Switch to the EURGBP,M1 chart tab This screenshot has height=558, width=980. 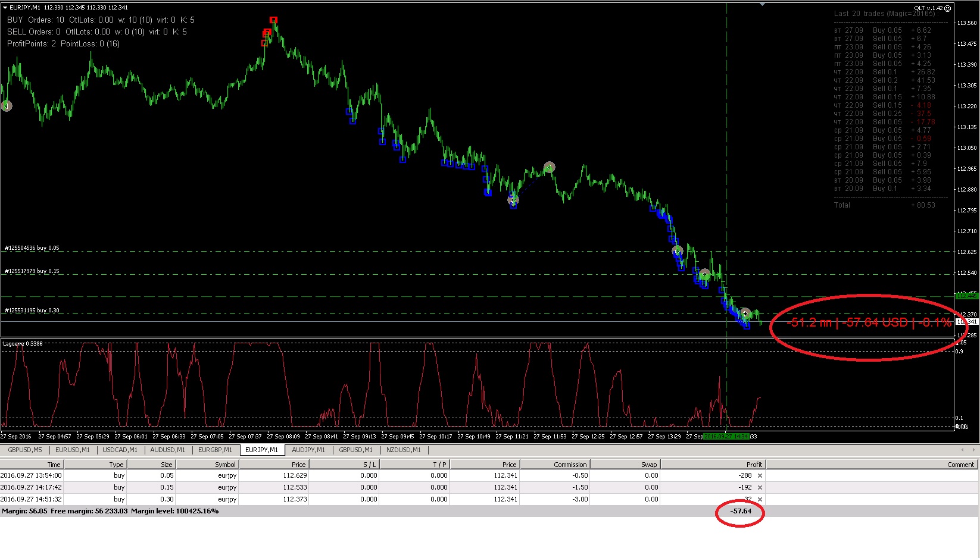[216, 450]
